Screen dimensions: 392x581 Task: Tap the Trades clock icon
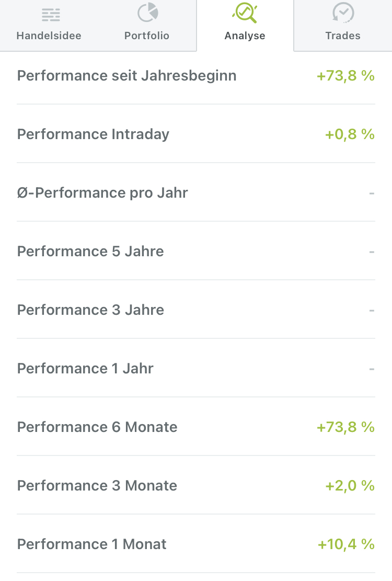(343, 13)
